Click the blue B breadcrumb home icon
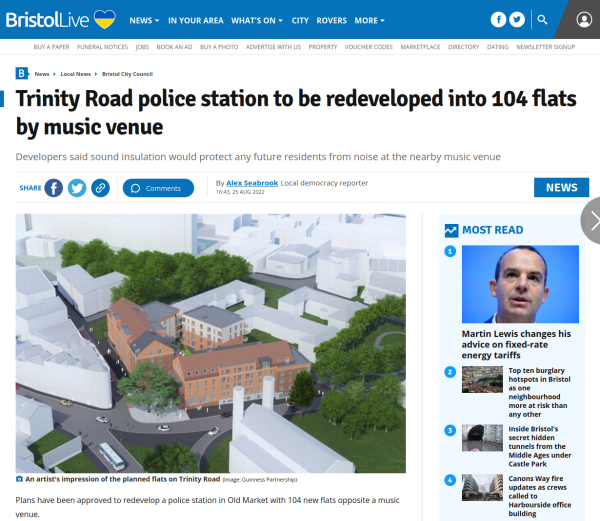 [22, 73]
